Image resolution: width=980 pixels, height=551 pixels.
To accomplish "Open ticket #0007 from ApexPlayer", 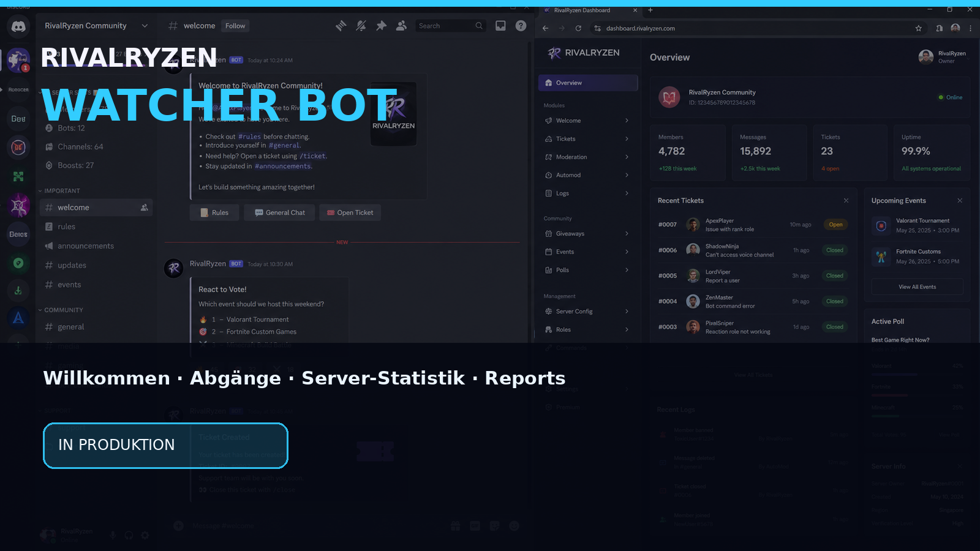I will click(752, 225).
